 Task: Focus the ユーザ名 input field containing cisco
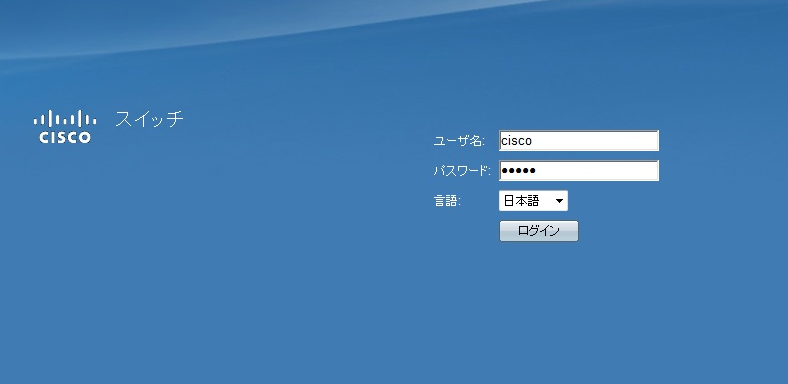pyautogui.click(x=578, y=141)
